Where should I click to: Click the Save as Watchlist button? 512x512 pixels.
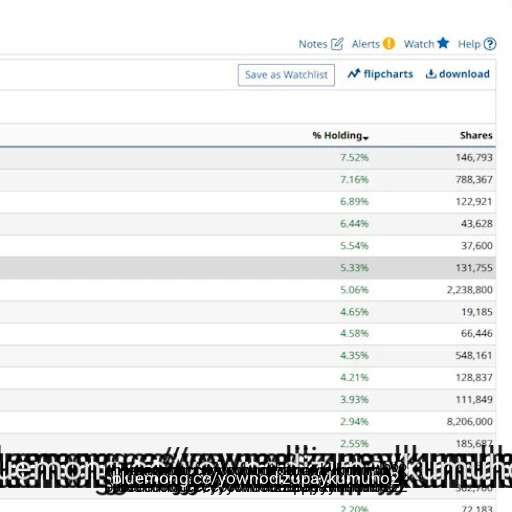[x=286, y=75]
